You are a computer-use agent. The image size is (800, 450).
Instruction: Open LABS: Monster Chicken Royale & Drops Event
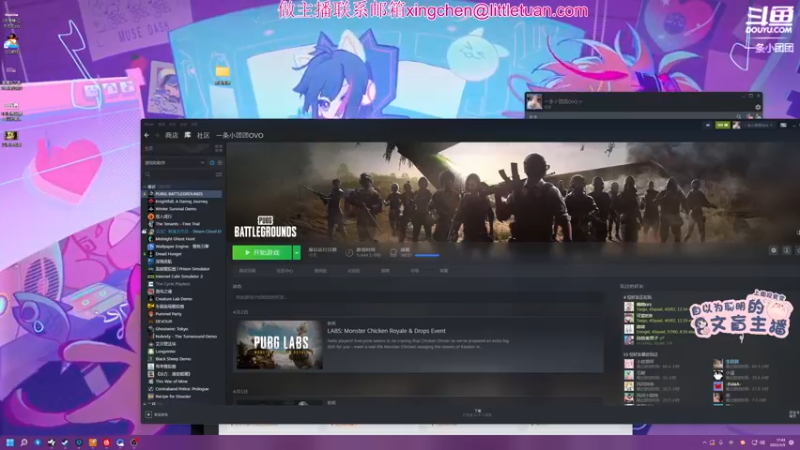pyautogui.click(x=386, y=331)
